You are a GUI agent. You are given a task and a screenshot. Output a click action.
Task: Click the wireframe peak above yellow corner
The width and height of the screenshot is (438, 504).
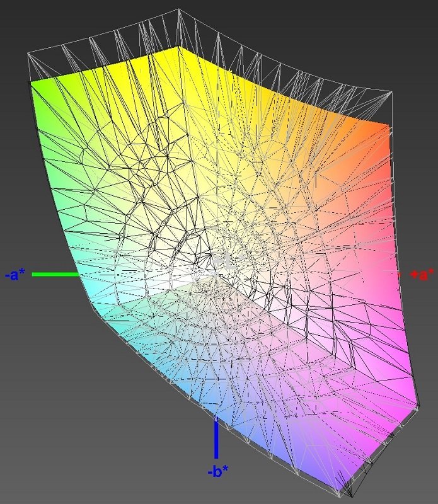[x=179, y=10]
